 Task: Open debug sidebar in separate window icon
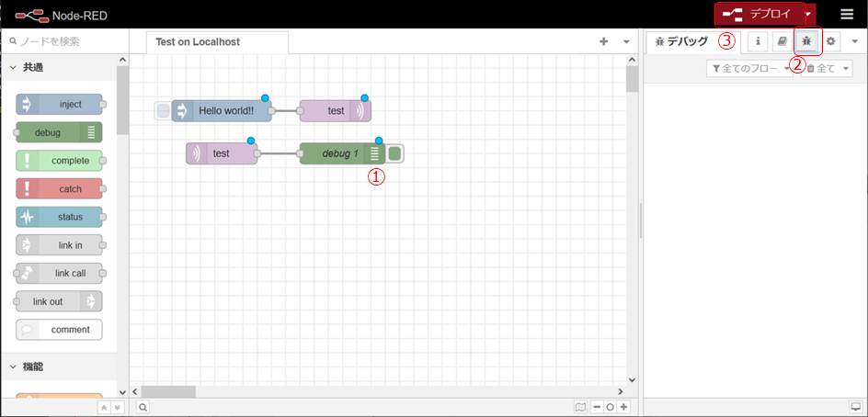[856, 407]
